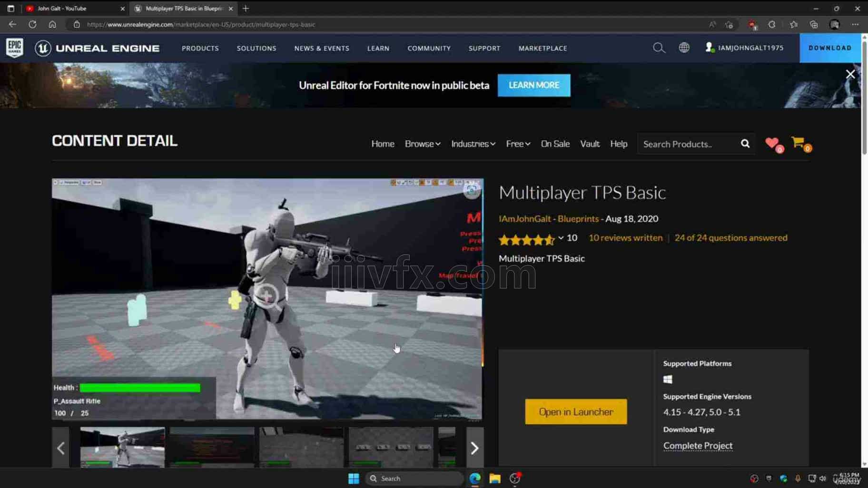Viewport: 868px width, 488px height.
Task: Select the second gallery thumbnail
Action: click(212, 447)
